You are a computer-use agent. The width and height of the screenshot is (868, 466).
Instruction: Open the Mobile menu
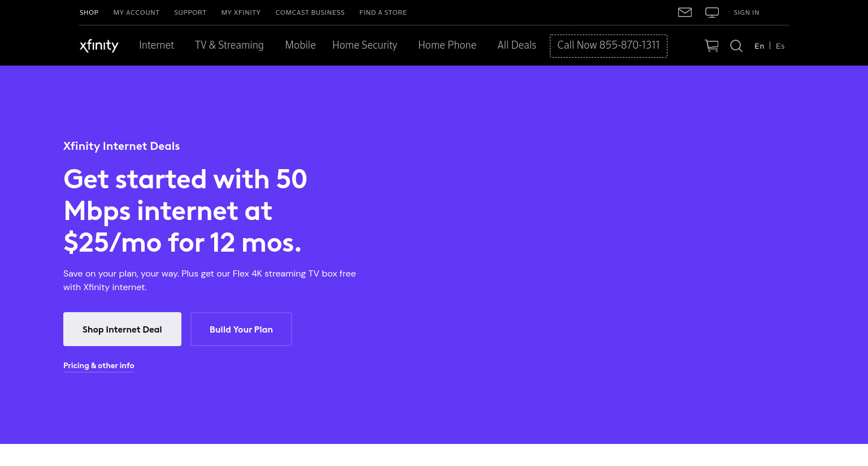(x=300, y=45)
